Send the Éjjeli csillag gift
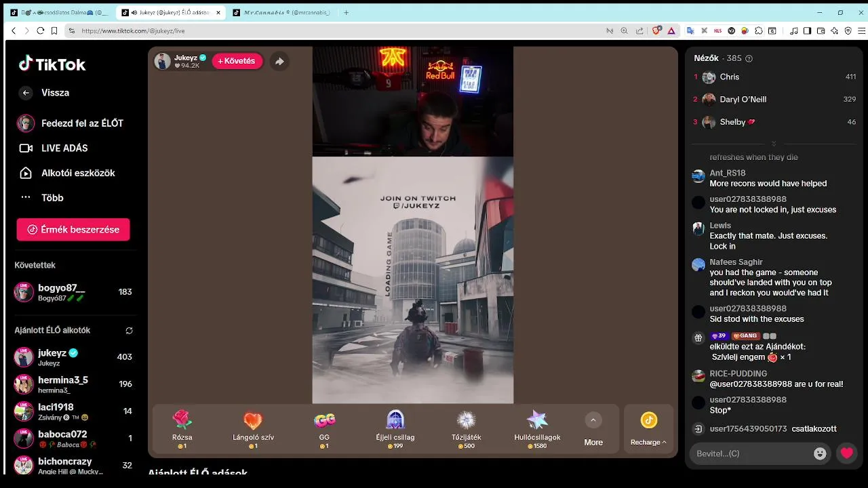Viewport: 868px width, 488px height. click(x=395, y=429)
